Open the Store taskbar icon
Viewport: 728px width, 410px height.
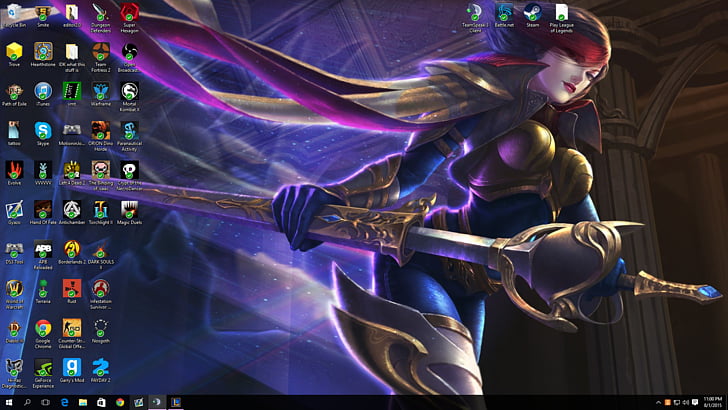click(101, 402)
